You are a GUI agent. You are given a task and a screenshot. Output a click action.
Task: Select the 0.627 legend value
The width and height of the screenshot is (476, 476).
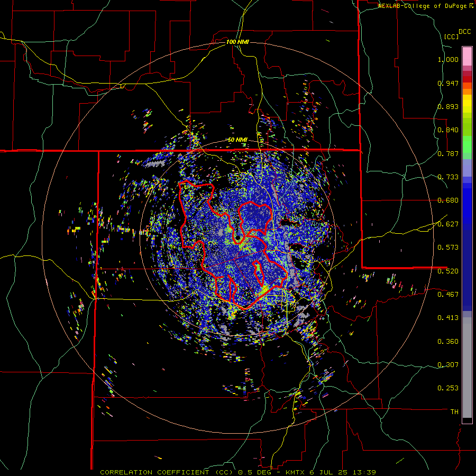(x=448, y=224)
